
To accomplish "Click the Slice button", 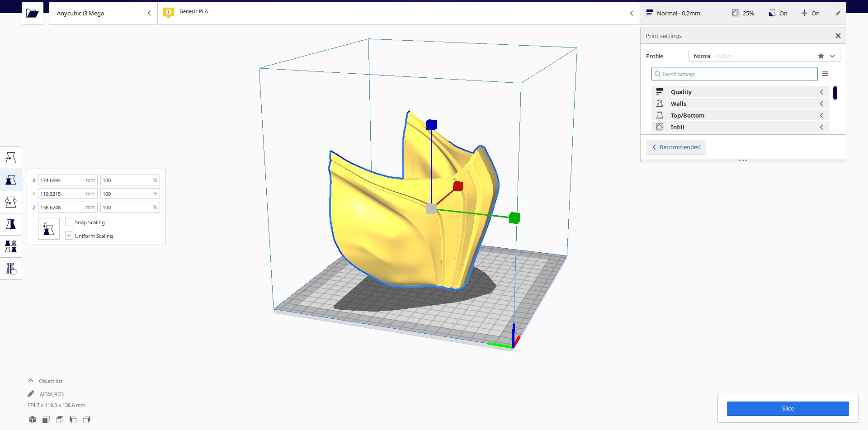I will (788, 408).
